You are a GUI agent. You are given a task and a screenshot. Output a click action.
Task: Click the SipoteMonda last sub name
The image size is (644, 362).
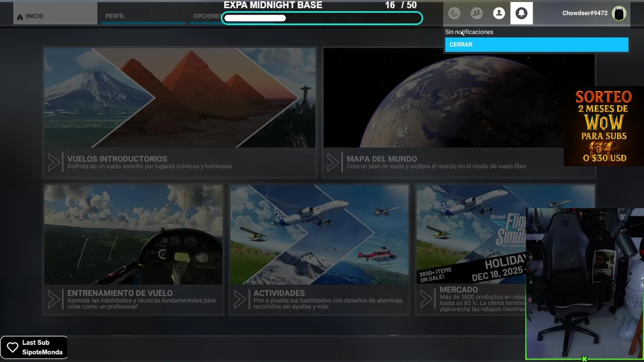click(x=42, y=352)
